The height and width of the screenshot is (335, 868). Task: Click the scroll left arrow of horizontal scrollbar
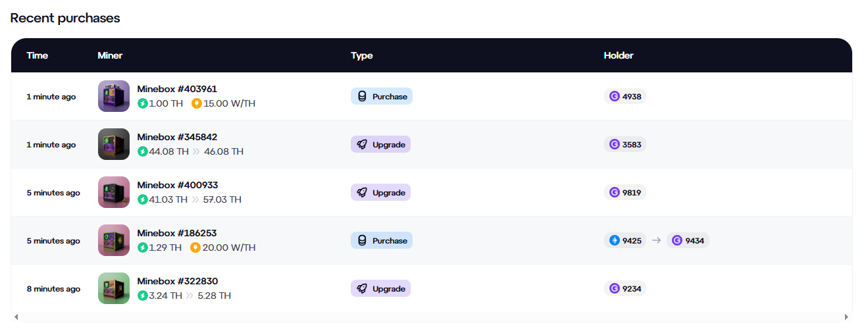(16, 317)
